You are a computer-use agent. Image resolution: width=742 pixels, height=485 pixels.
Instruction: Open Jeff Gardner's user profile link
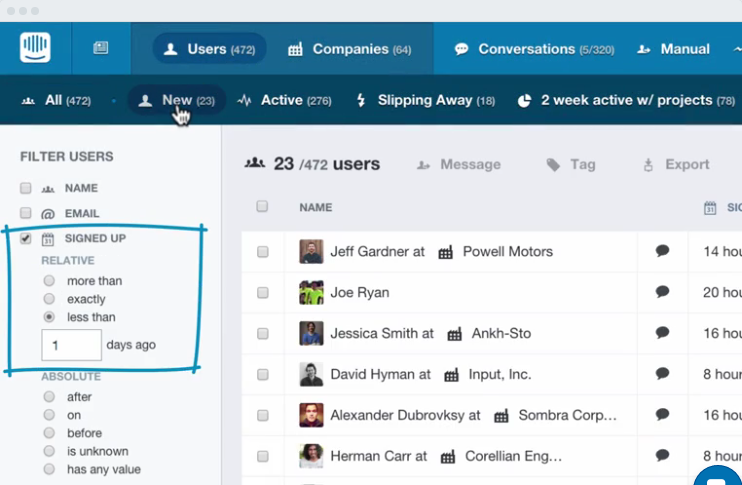(x=371, y=251)
